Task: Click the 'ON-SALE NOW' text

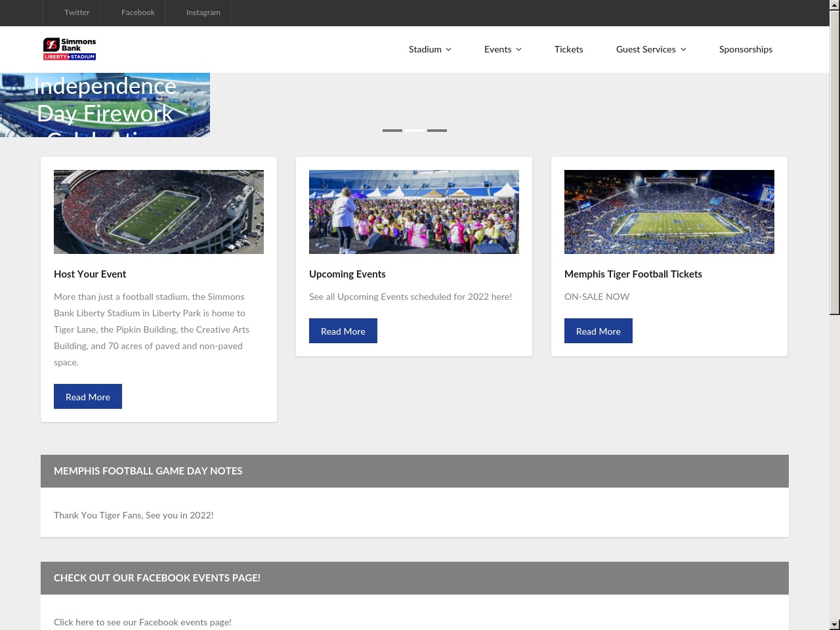Action: (597, 297)
